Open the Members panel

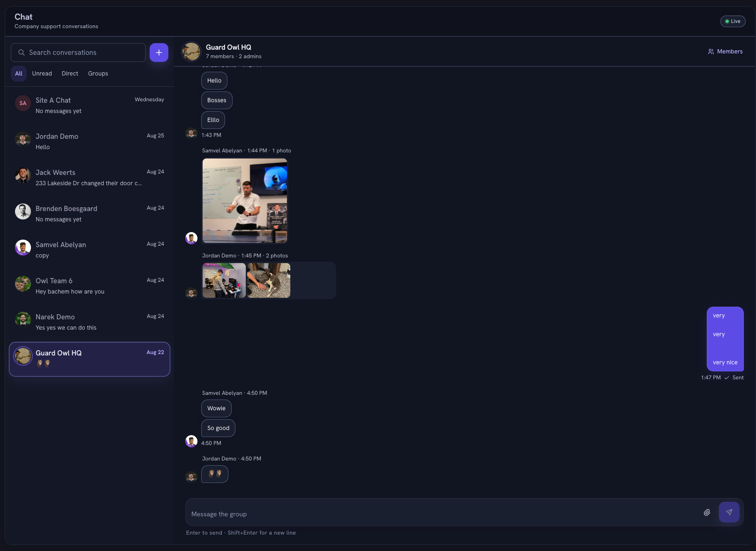point(725,52)
